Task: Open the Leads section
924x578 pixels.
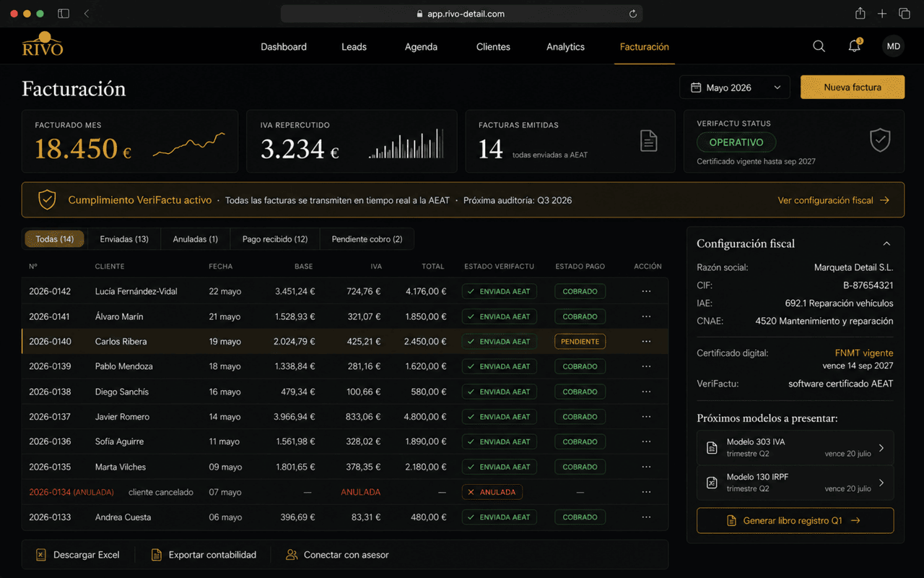Action: click(354, 47)
